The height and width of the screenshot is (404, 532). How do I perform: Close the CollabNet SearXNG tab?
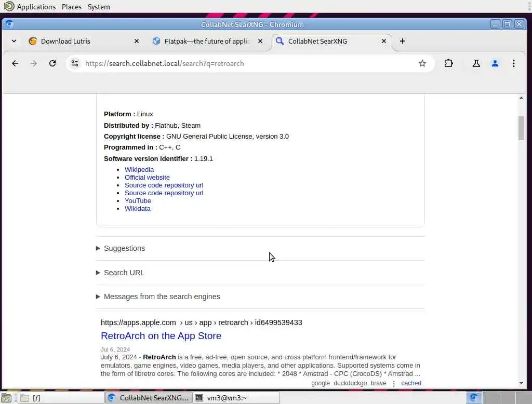[x=384, y=41]
